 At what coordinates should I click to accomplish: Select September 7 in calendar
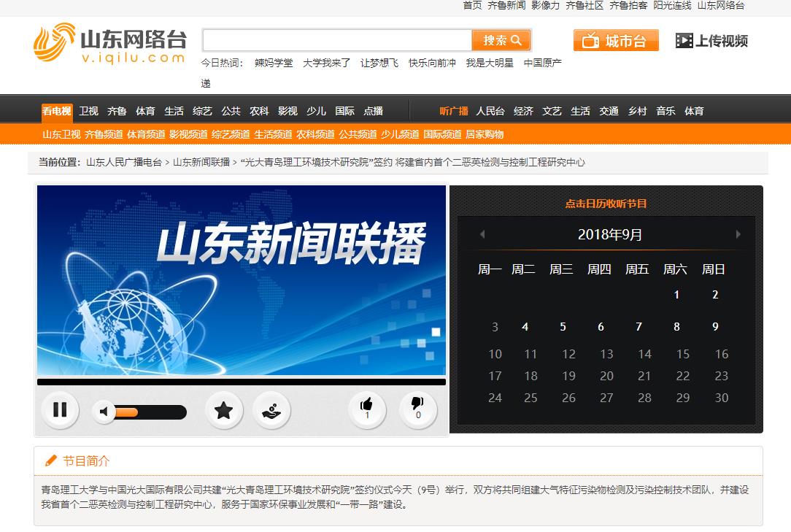click(x=638, y=327)
